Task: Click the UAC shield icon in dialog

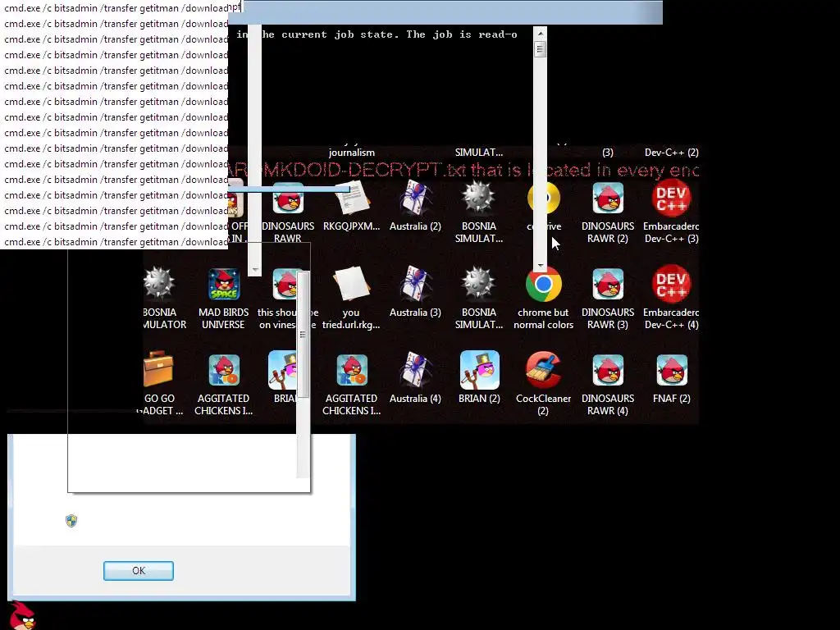Action: click(71, 521)
